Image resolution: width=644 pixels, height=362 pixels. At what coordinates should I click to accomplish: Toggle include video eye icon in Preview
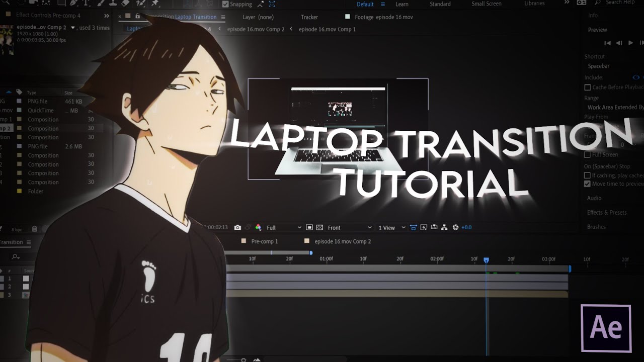(x=636, y=77)
